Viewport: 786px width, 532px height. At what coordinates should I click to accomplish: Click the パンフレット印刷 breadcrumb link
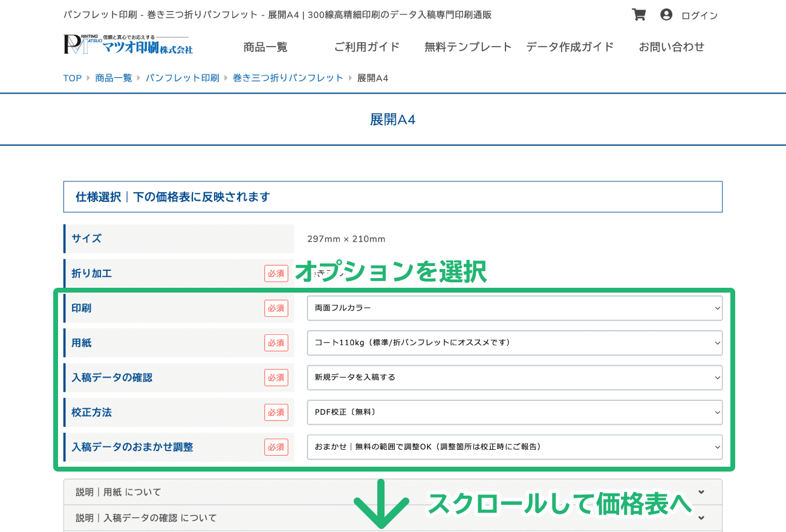pos(183,77)
